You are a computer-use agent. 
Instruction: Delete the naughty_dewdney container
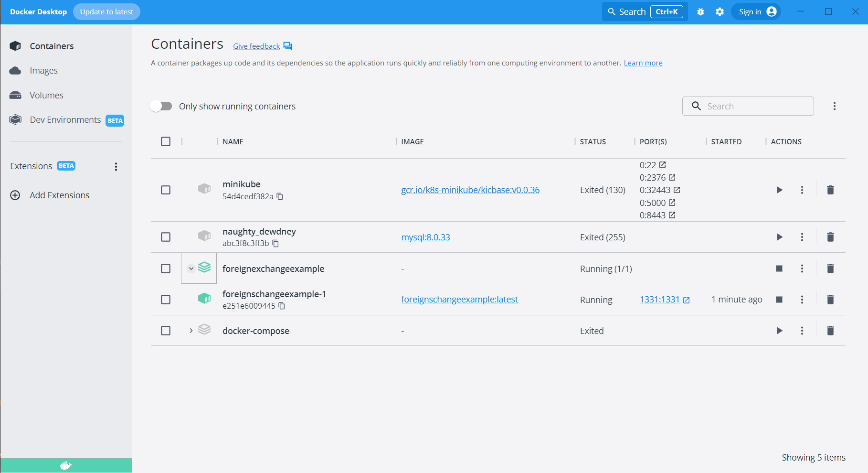click(830, 237)
